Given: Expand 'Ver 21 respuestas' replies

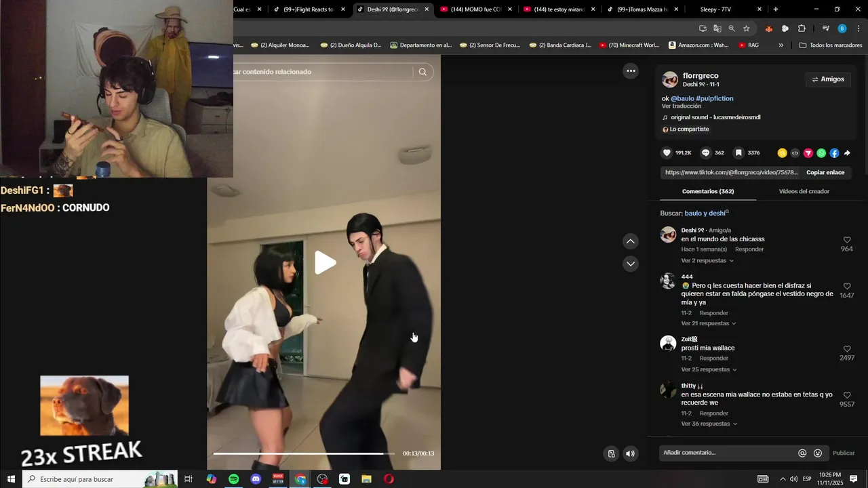Looking at the screenshot, I should coord(709,323).
